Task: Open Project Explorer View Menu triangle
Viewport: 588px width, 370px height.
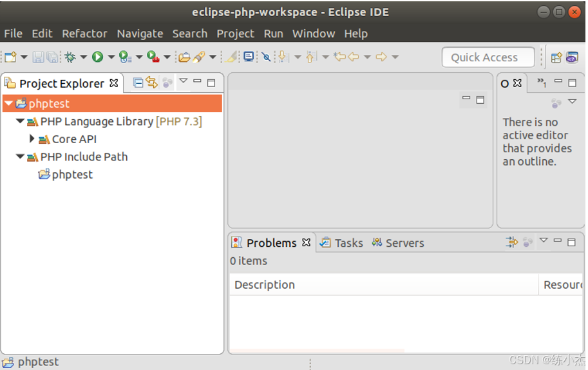Action: click(x=184, y=81)
